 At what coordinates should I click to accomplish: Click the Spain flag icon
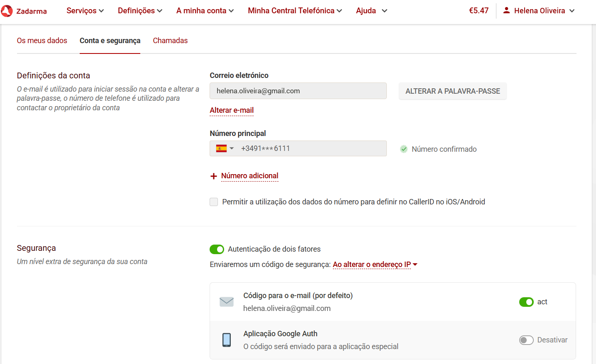coord(221,148)
